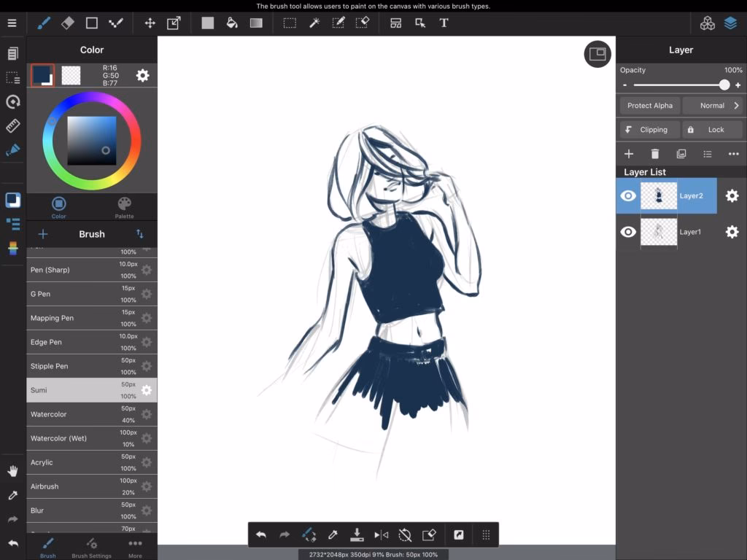The image size is (747, 560).
Task: Open the layer options ellipsis menu
Action: [x=734, y=154]
